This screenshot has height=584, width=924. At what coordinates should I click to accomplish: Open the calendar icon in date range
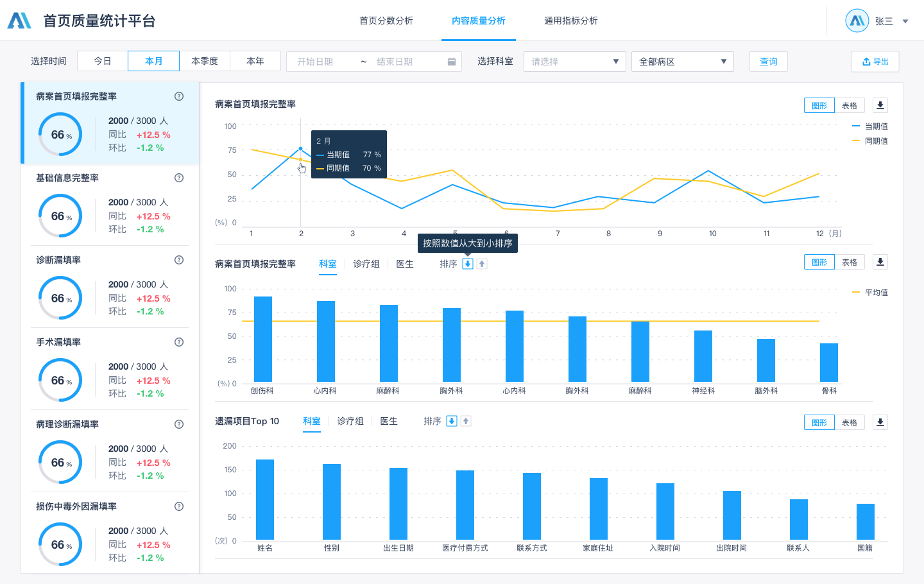(x=452, y=62)
